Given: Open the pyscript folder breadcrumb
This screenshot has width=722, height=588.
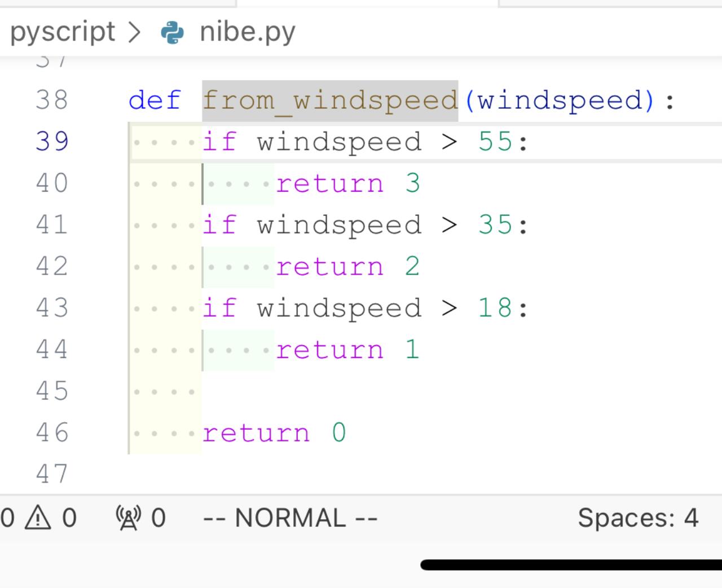Looking at the screenshot, I should coord(63,32).
